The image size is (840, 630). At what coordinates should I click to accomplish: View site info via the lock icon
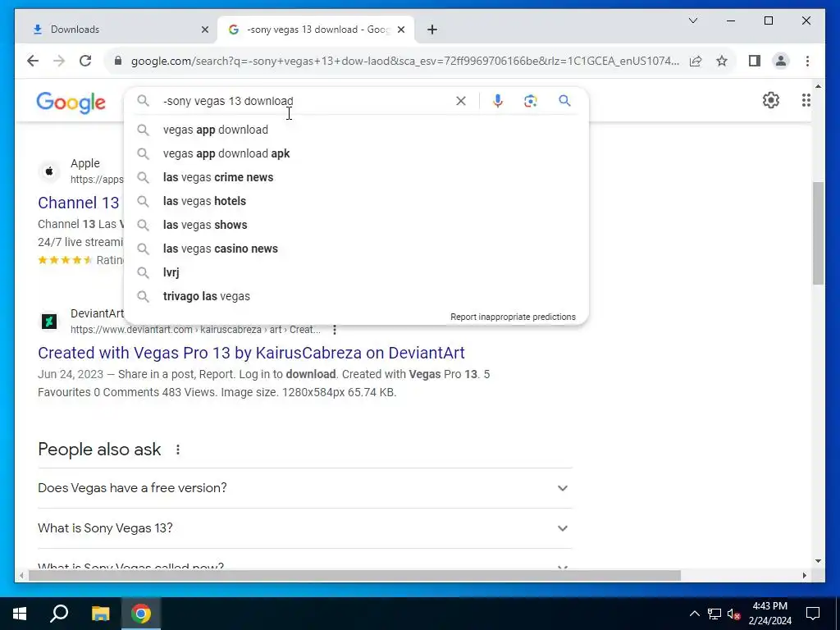(x=118, y=61)
